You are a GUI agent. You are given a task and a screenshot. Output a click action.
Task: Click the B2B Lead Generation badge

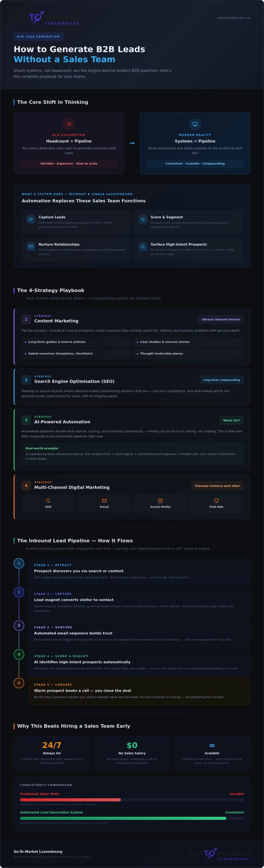38,37
